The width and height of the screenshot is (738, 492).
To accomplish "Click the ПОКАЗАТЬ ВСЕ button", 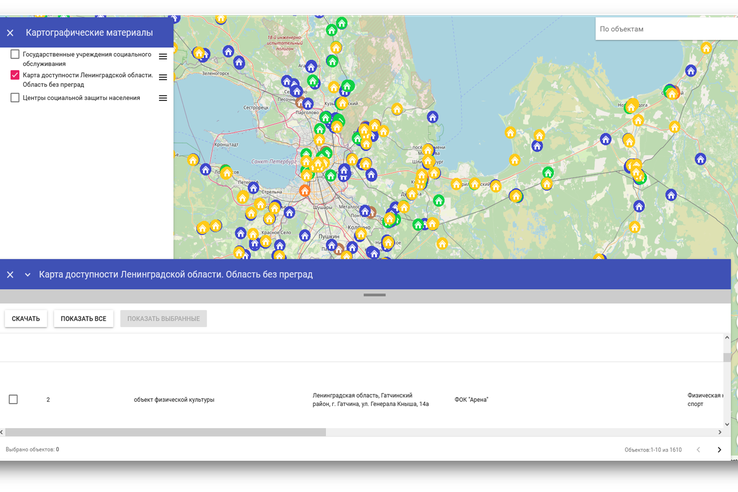I will [x=83, y=319].
